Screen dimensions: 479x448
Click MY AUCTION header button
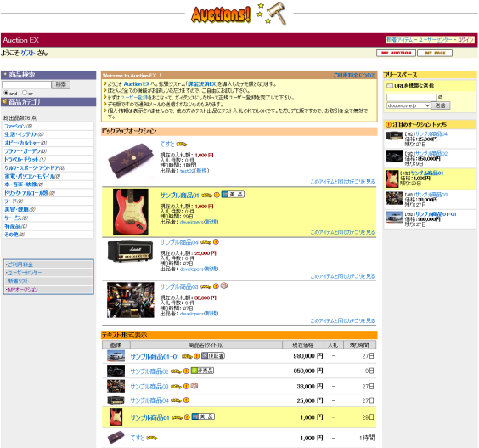396,53
